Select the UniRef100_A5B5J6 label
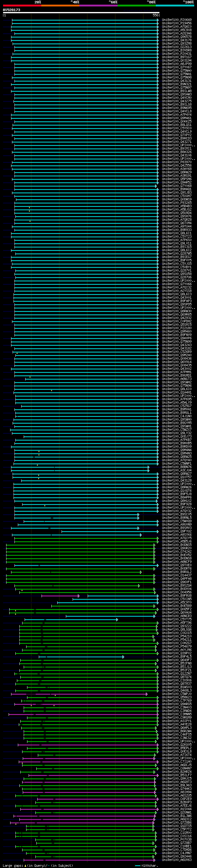Screen dimensions: 197x868 coord(177,541)
